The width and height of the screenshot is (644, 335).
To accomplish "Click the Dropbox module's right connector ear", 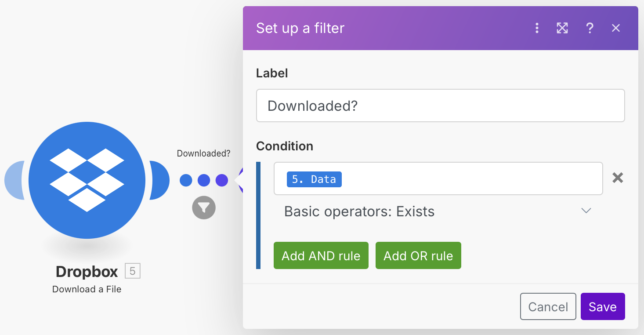I will click(159, 180).
